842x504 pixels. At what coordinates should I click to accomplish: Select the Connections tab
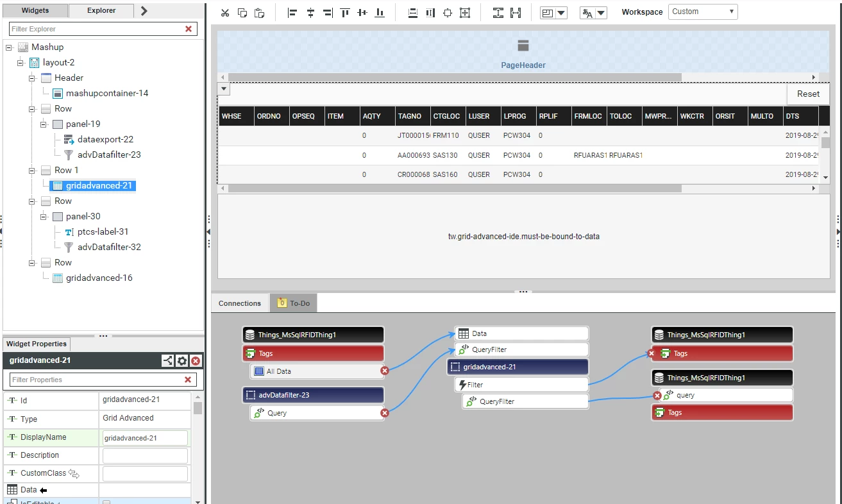coord(240,303)
